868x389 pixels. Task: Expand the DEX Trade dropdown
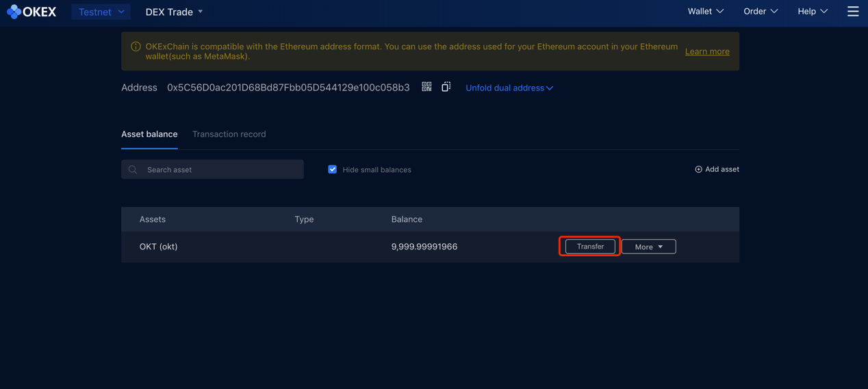174,12
